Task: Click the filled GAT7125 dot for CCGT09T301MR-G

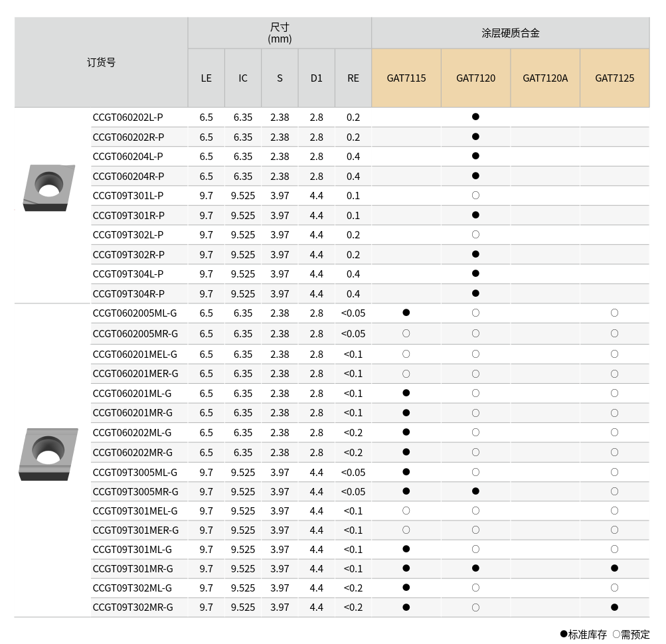Action: pos(614,568)
